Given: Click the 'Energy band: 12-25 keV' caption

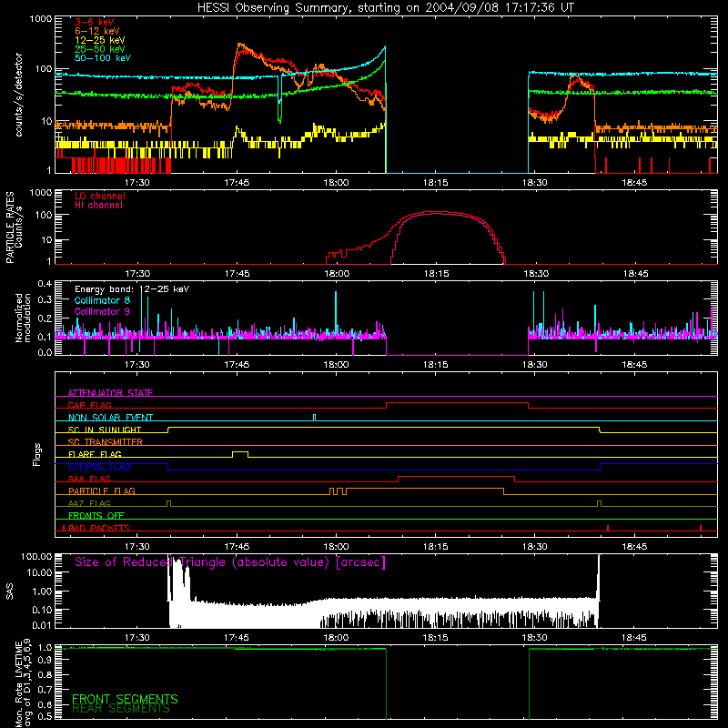Looking at the screenshot, I should (x=131, y=289).
